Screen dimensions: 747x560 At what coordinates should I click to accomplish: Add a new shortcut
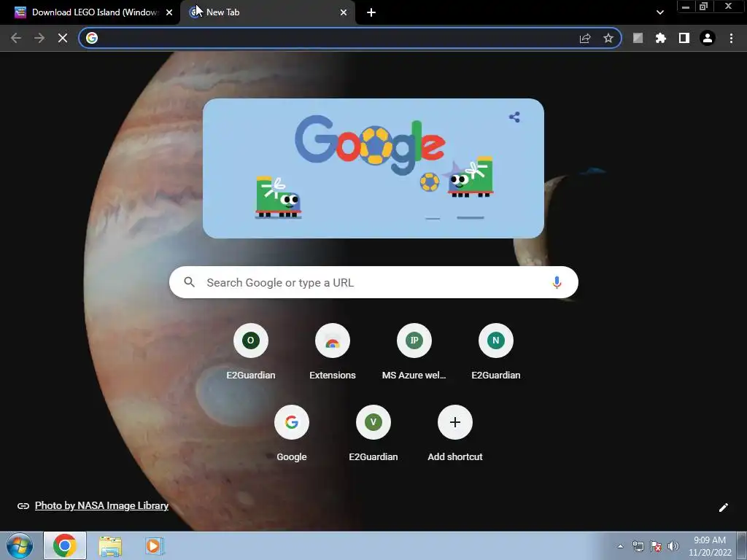point(455,433)
